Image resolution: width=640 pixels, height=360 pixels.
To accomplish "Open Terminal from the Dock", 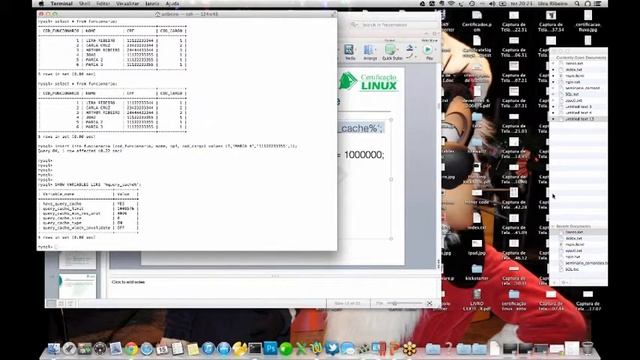I will pyautogui.click(x=255, y=349).
